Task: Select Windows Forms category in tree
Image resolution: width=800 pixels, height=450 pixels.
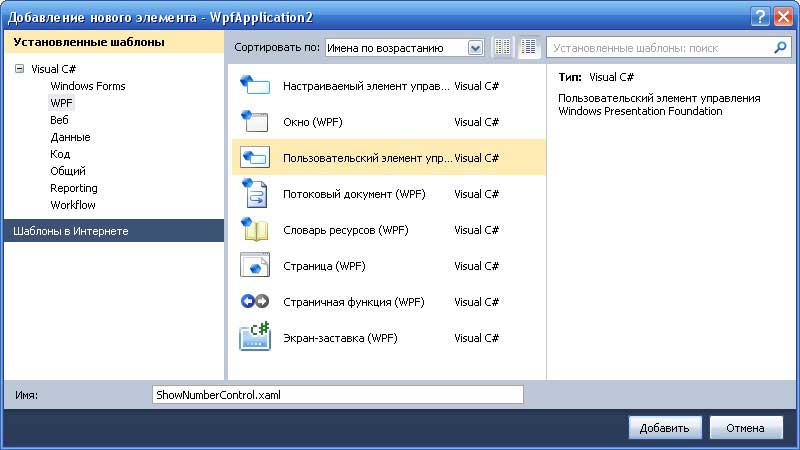Action: point(88,86)
